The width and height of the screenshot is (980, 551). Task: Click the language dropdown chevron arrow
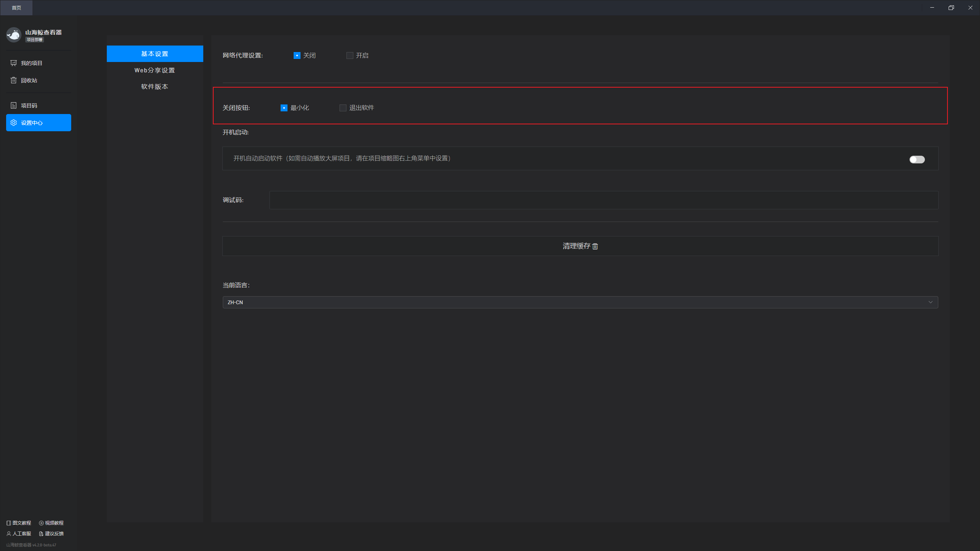coord(931,302)
